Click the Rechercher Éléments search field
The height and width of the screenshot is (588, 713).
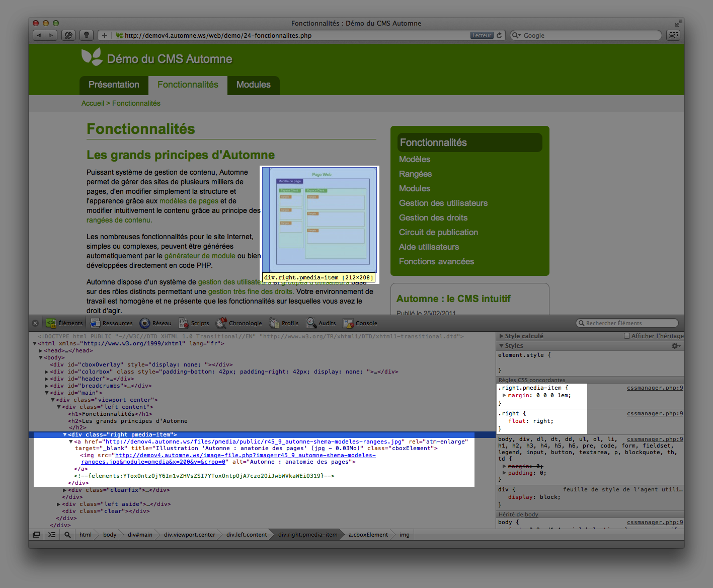(629, 323)
